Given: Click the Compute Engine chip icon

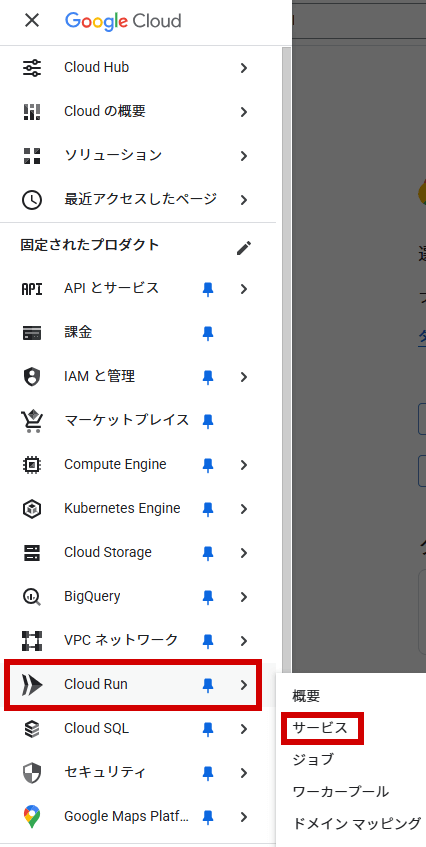Looking at the screenshot, I should tap(32, 465).
